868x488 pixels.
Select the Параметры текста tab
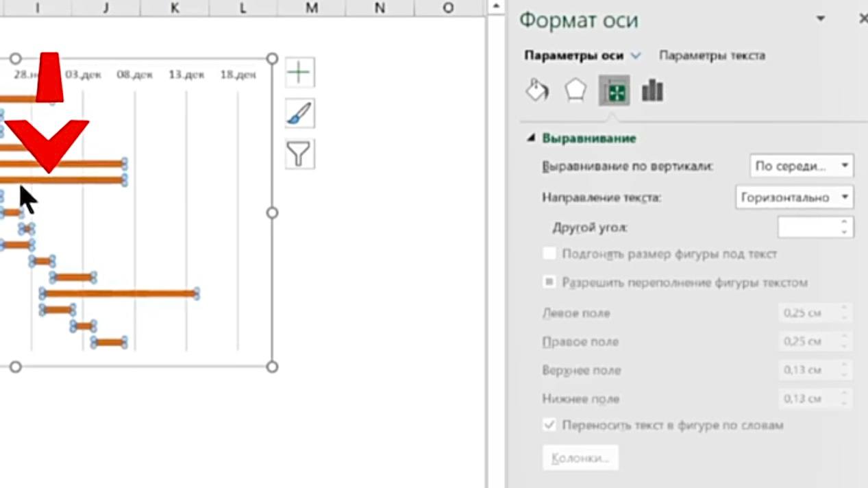712,56
